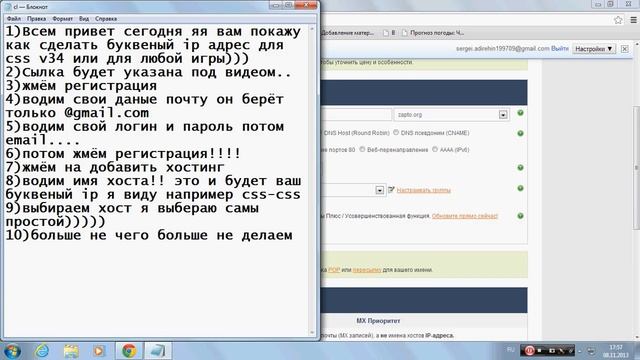Click the line '7)жмём на добавить хостинг'
The width and height of the screenshot is (640, 360).
tap(115, 167)
